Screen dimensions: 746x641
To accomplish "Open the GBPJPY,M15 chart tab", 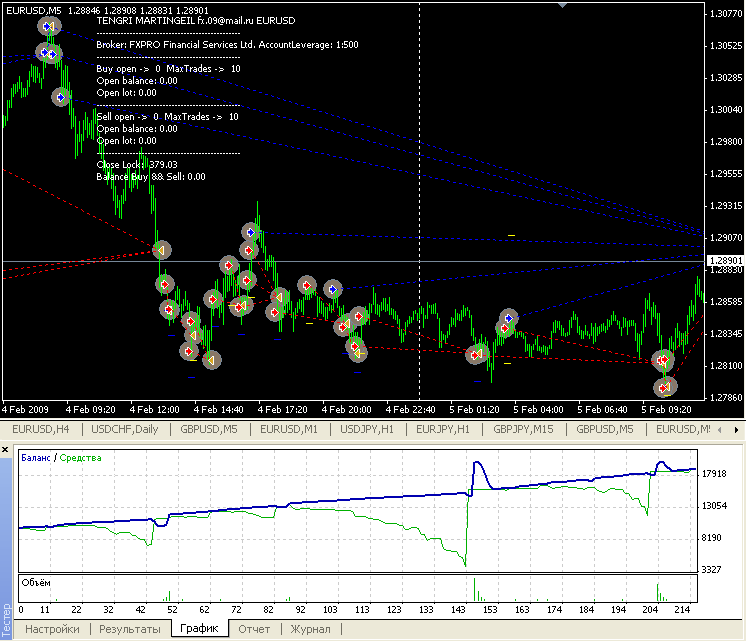I will coord(525,429).
